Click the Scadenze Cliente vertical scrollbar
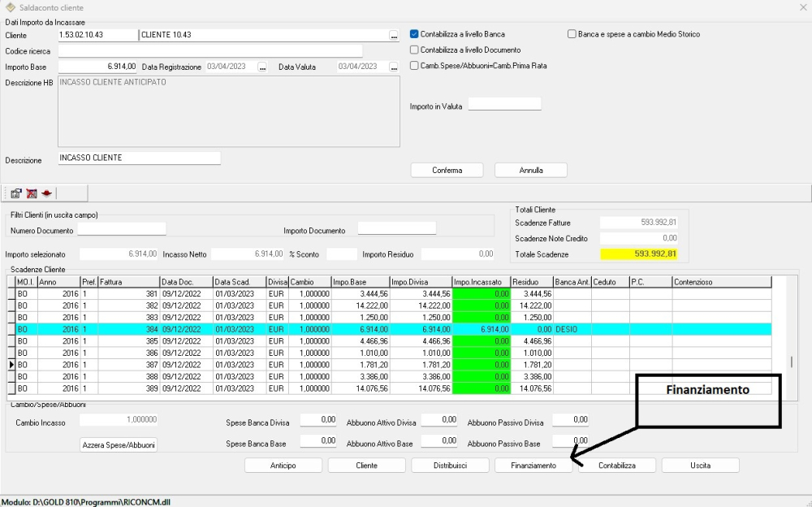The image size is (812, 507). [792, 362]
